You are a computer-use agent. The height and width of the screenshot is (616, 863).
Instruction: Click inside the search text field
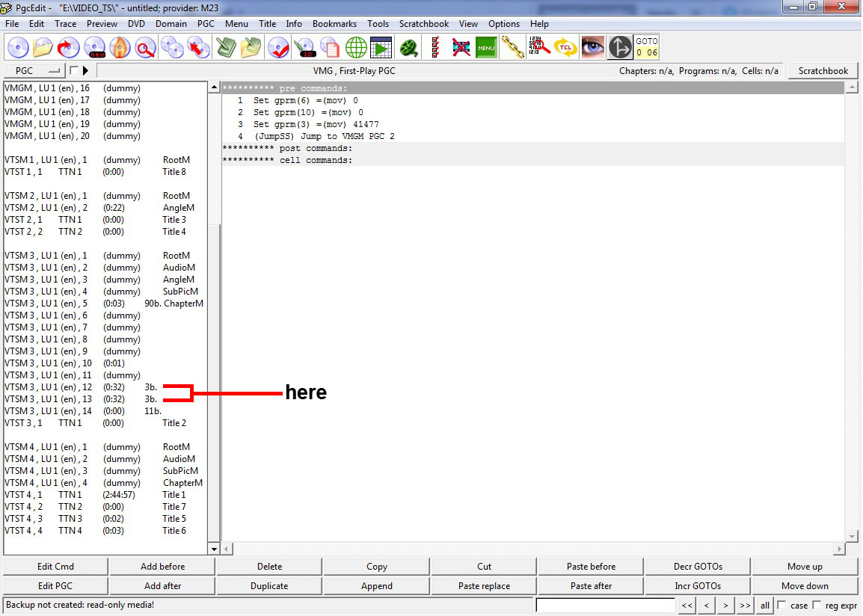click(606, 605)
